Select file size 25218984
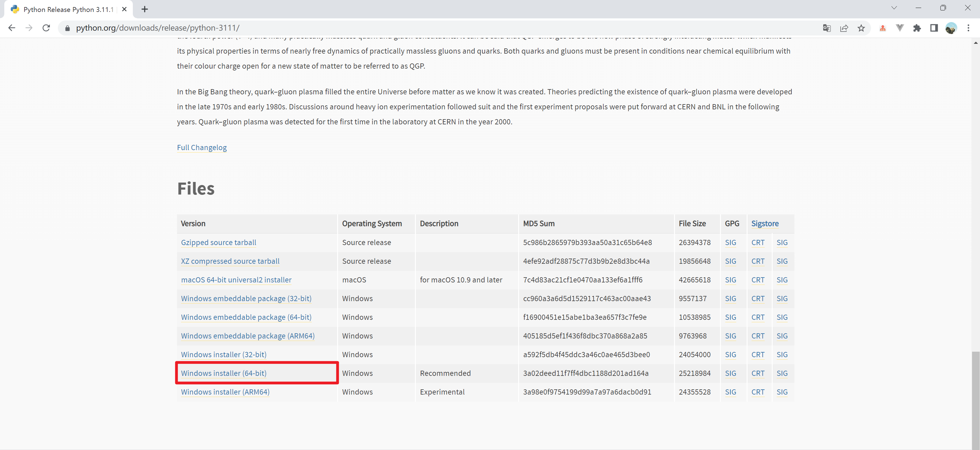The image size is (980, 450). point(694,373)
